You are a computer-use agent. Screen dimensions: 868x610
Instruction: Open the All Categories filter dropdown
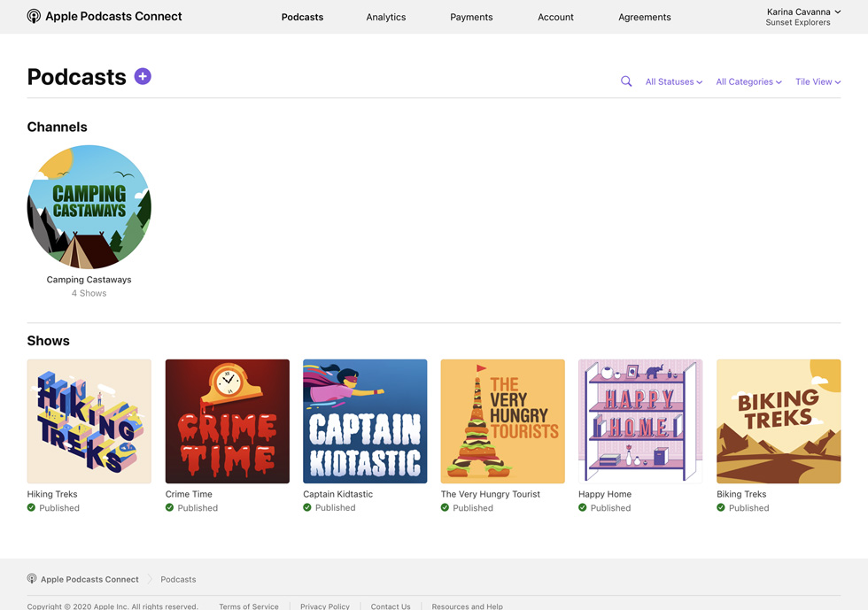click(748, 81)
